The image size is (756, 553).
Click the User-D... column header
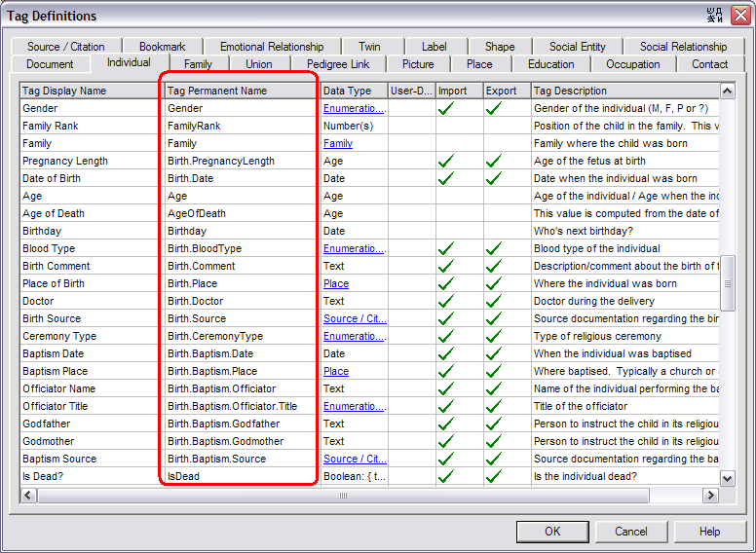[x=411, y=91]
